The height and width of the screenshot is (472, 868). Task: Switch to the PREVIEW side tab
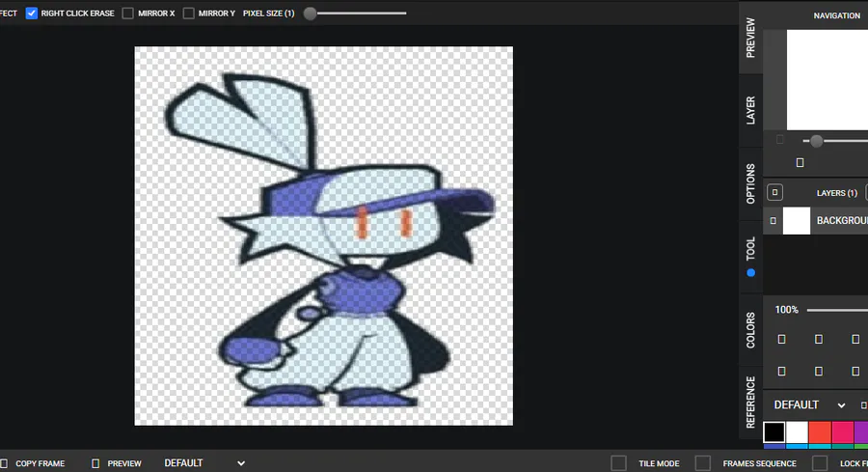[x=750, y=37]
